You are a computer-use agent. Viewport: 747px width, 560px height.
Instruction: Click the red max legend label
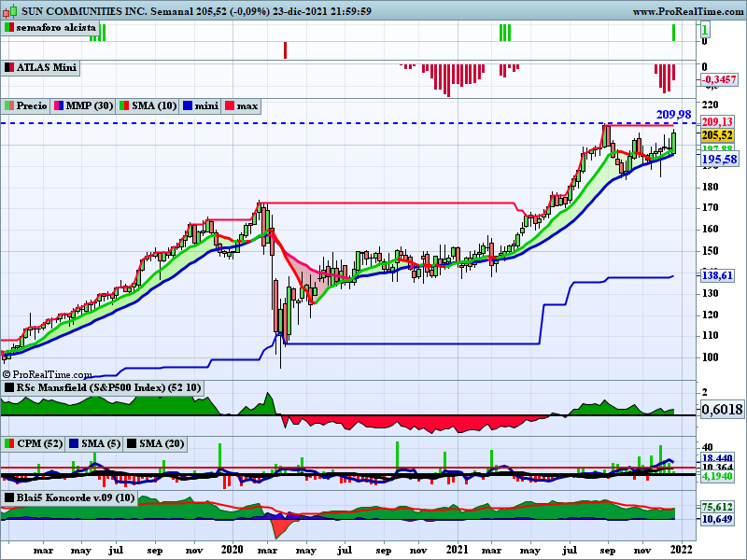tap(247, 105)
